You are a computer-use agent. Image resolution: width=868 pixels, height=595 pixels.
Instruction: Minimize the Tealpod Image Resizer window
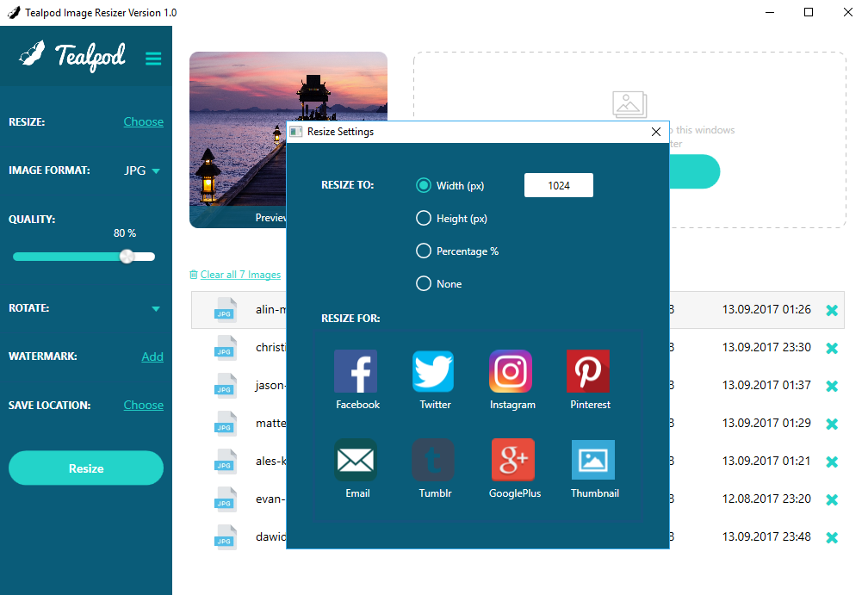(x=770, y=12)
